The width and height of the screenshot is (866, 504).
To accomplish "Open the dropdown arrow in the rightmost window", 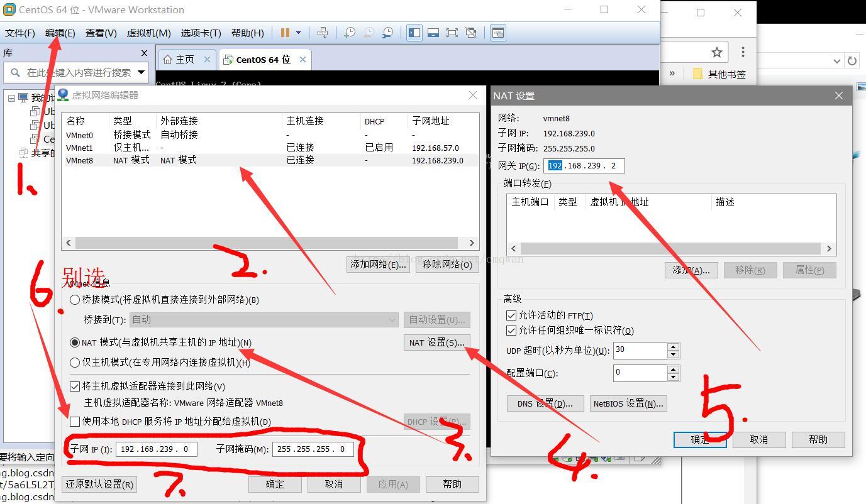I will pos(837,61).
